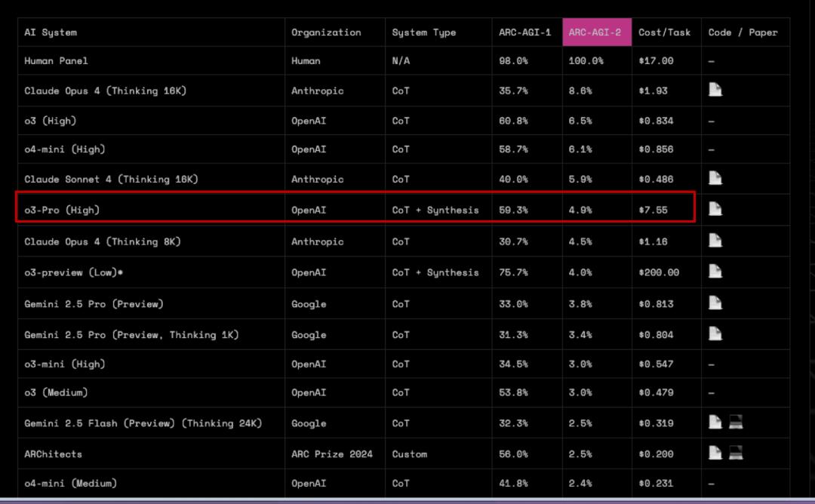The image size is (815, 504).
Task: Click the "3.8%" score for Gemini 2.5 Pro
Action: pyautogui.click(x=580, y=304)
